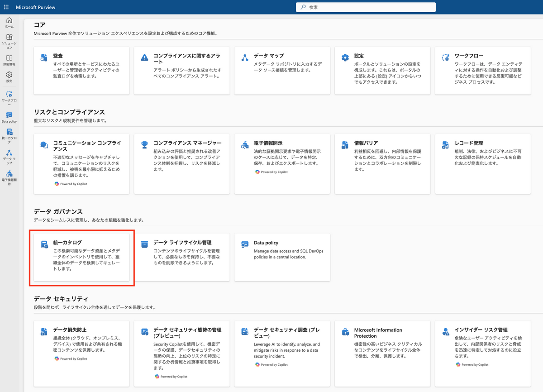The image size is (543, 392).
Task: Click the 監査 card icon
Action: click(44, 57)
